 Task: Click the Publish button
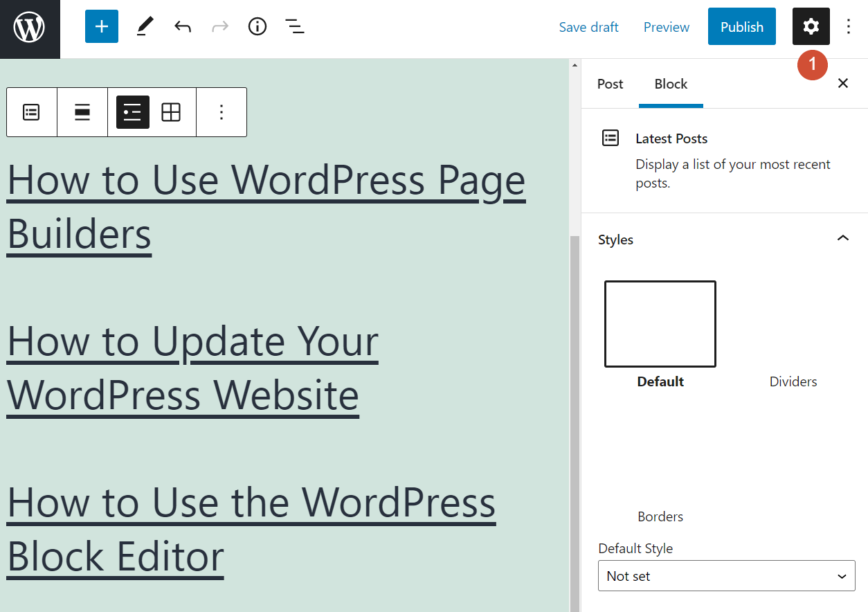coord(741,27)
